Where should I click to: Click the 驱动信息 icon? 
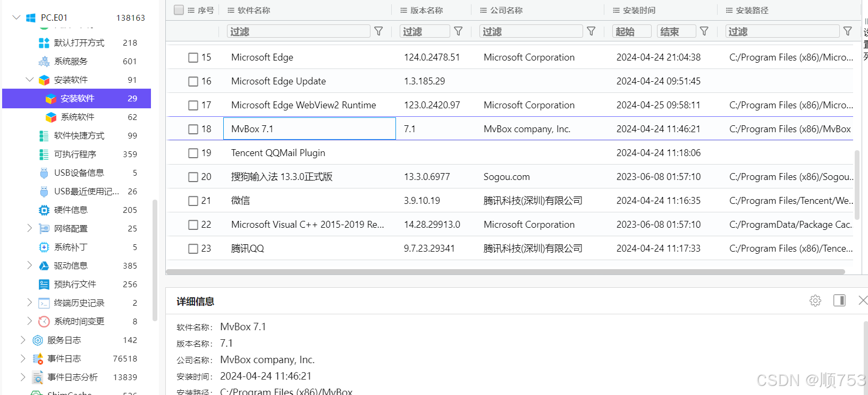click(44, 266)
